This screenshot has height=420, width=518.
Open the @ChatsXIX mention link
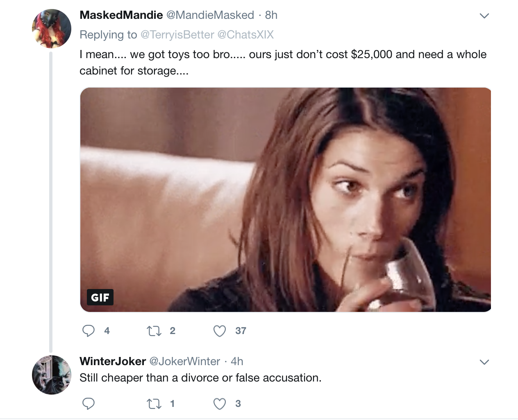pos(245,35)
